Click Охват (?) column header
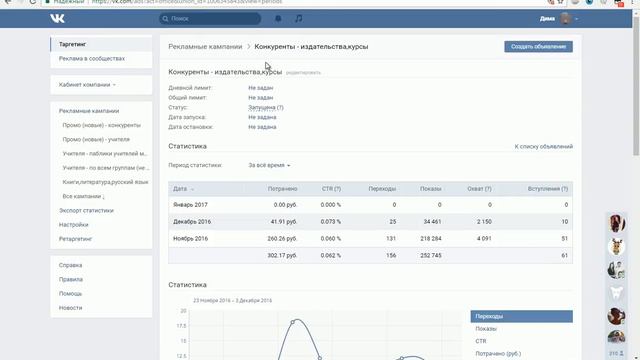Viewport: 640px width, 360px height. point(479,189)
